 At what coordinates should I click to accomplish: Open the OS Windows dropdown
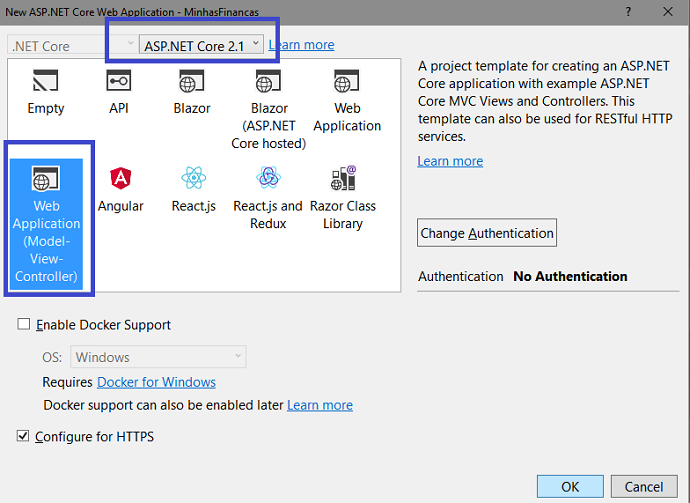(x=158, y=357)
